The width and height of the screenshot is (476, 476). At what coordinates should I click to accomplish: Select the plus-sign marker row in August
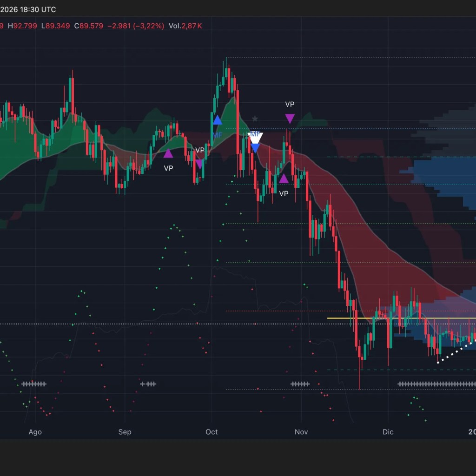click(x=34, y=384)
